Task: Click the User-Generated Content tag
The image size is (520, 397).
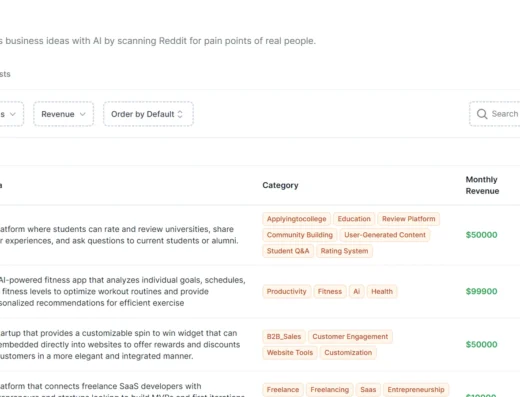Action: [x=385, y=235]
